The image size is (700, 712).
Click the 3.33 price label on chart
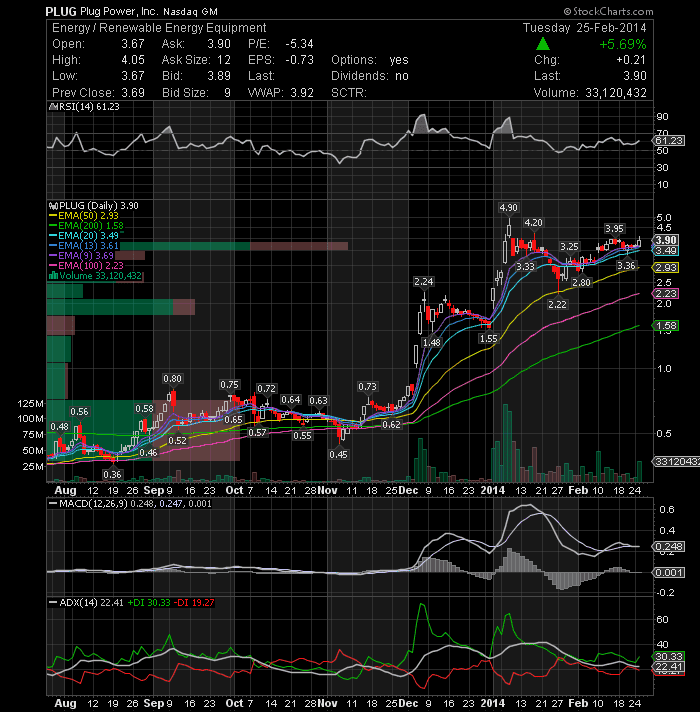pyautogui.click(x=526, y=267)
